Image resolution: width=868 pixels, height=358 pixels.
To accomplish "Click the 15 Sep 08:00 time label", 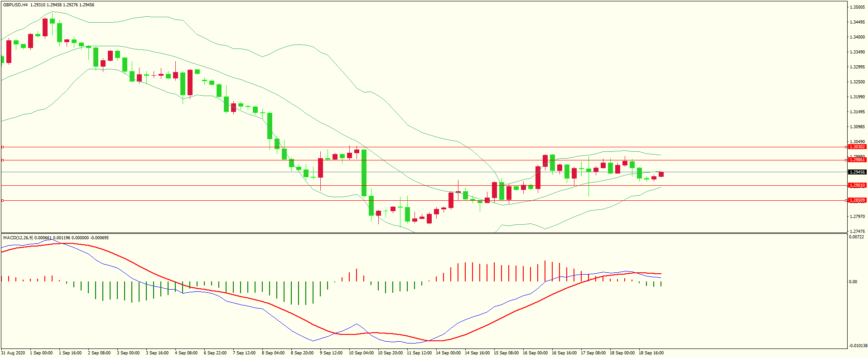I will click(x=506, y=353).
